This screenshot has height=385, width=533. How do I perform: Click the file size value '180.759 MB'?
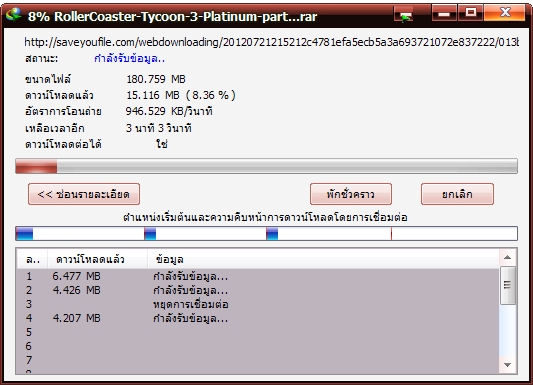pyautogui.click(x=156, y=79)
